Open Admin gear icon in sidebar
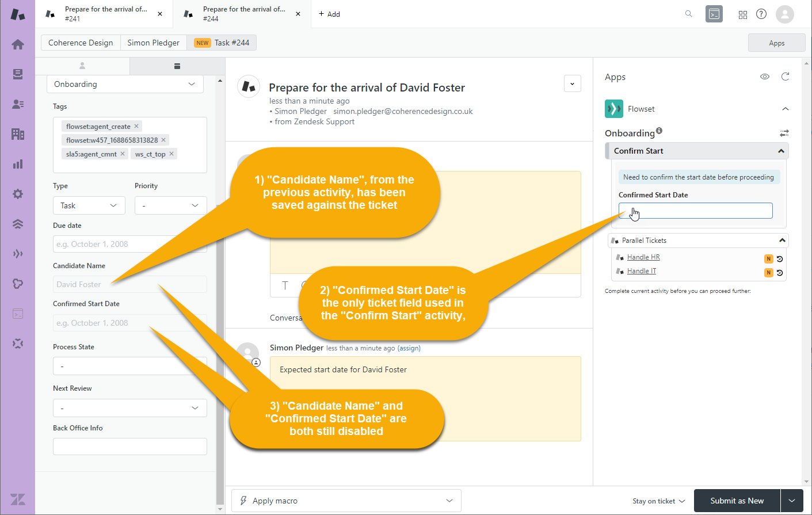The image size is (812, 515). click(x=18, y=194)
